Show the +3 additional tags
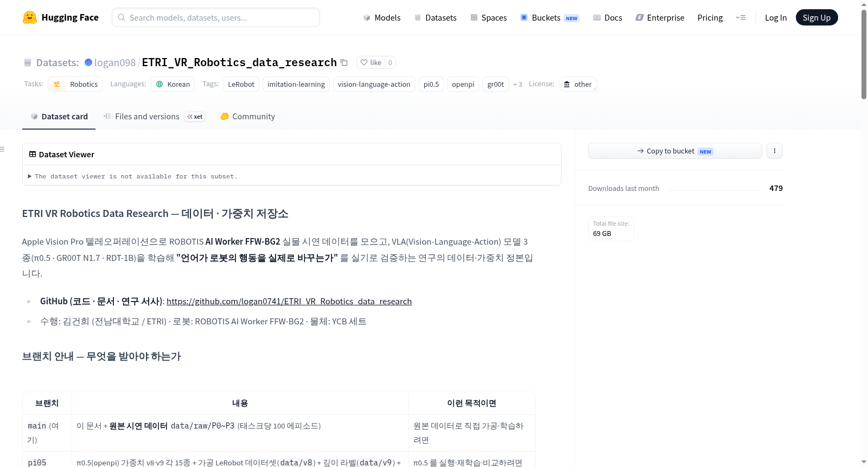The image size is (868, 467). pyautogui.click(x=518, y=84)
